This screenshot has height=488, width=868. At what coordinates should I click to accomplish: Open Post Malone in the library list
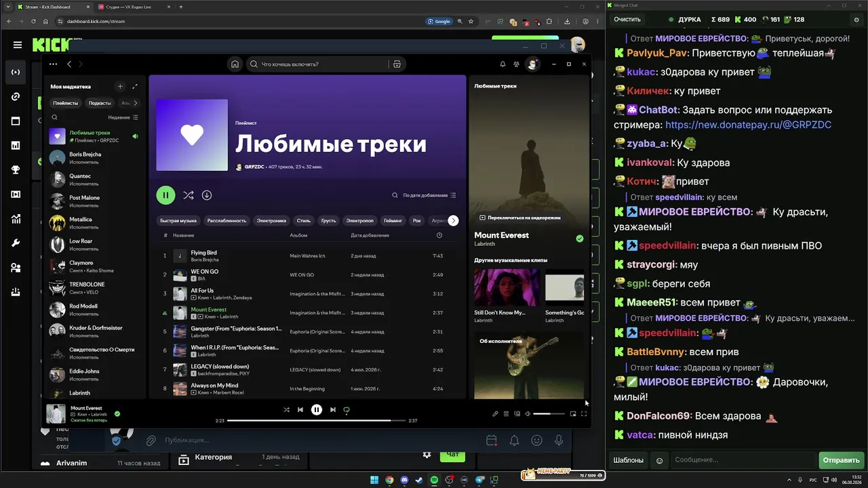coord(95,201)
